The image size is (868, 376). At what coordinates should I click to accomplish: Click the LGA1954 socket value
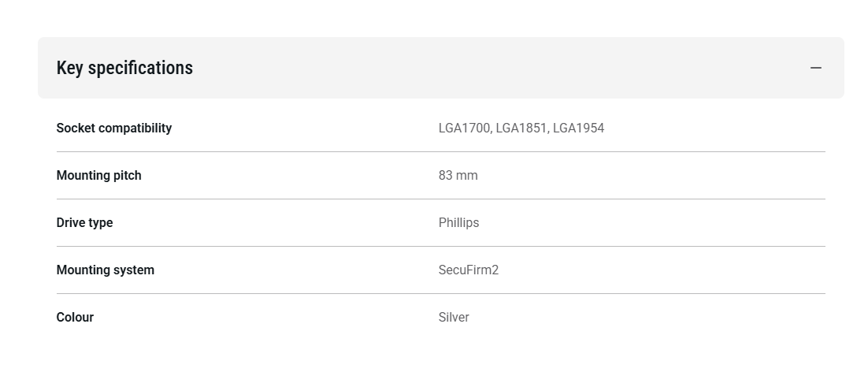579,128
